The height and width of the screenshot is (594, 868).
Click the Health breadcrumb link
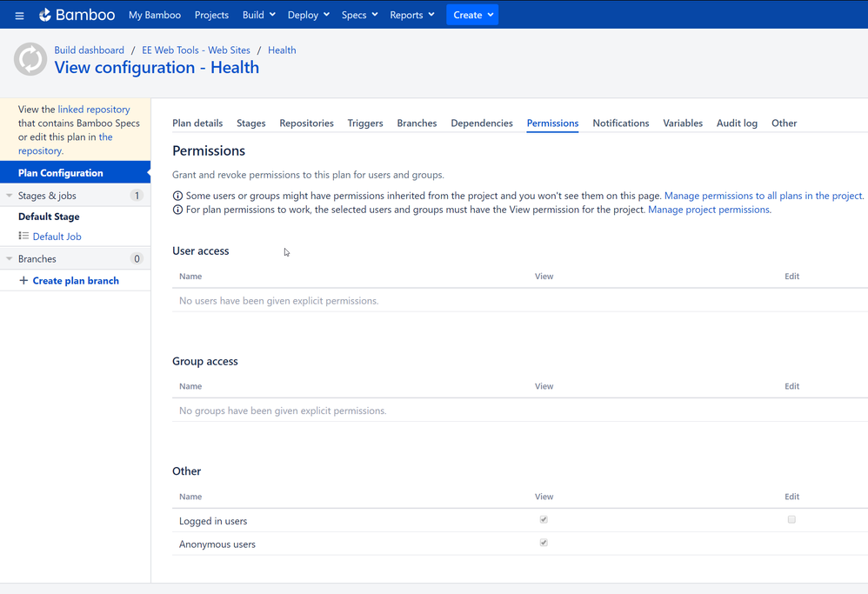tap(282, 50)
